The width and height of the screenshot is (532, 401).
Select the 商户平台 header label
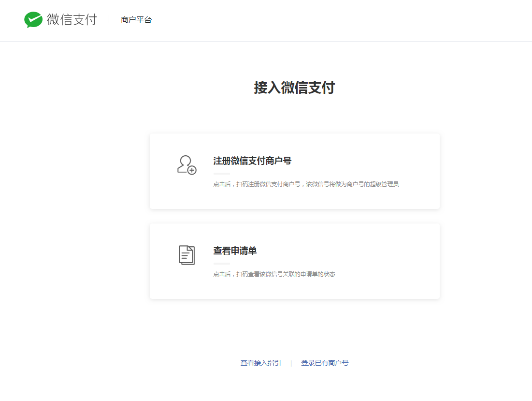click(x=136, y=20)
